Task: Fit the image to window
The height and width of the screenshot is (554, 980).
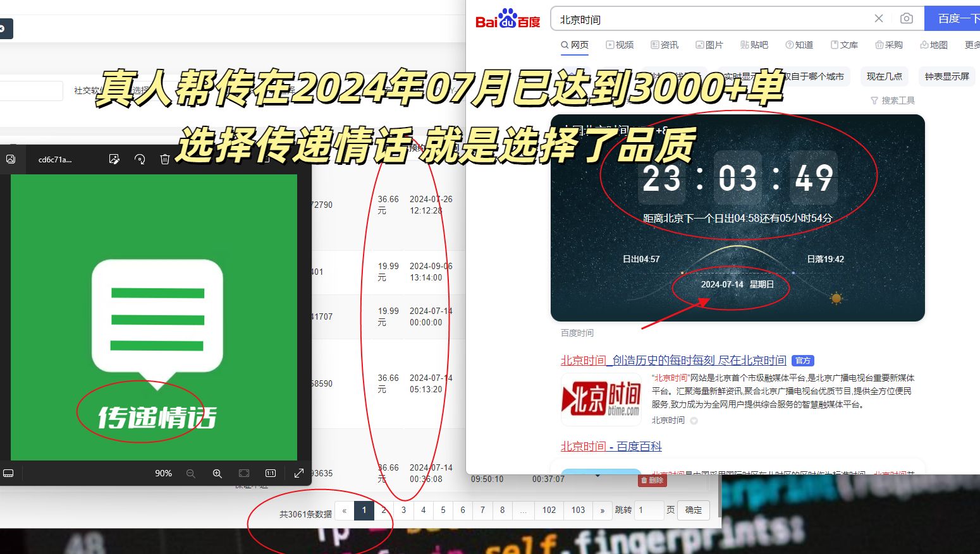Action: (x=243, y=473)
